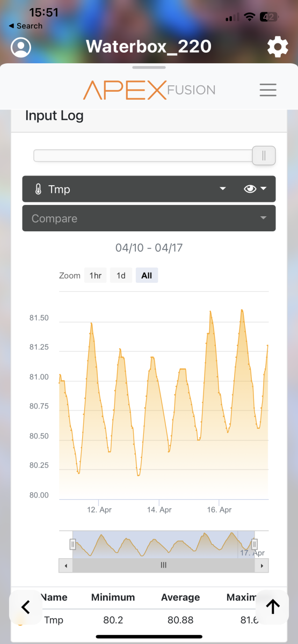The height and width of the screenshot is (644, 298).
Task: Click the navigator left range handle
Action: tap(72, 545)
